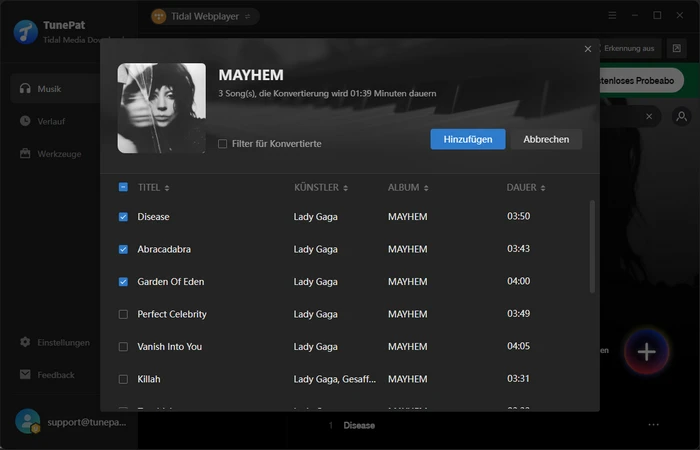Sort by ALBUM column arrows

coord(426,188)
